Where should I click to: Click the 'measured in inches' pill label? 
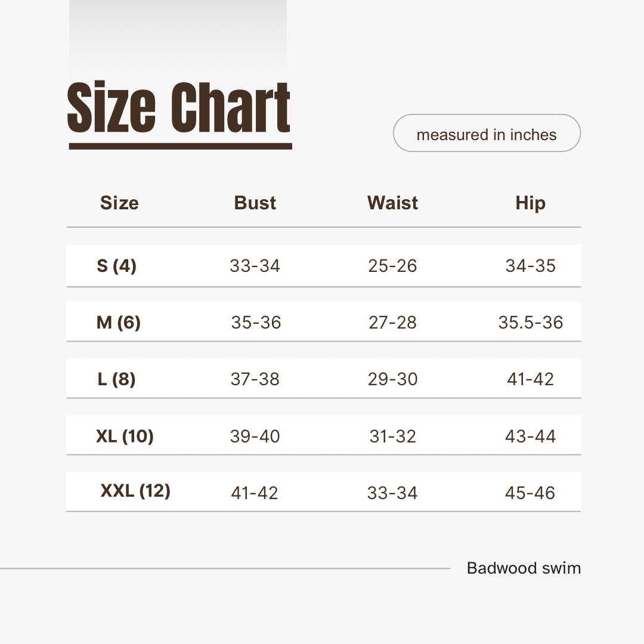pyautogui.click(x=487, y=135)
